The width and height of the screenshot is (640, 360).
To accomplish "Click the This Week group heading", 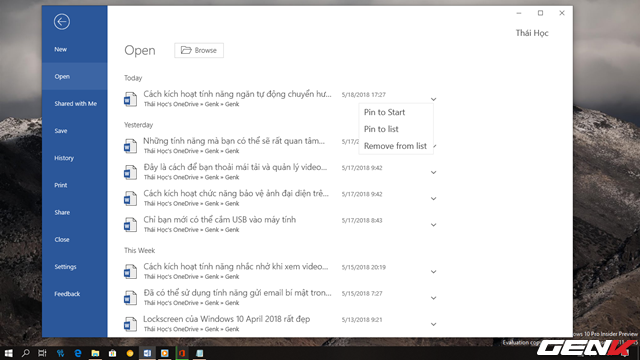I will pyautogui.click(x=140, y=250).
